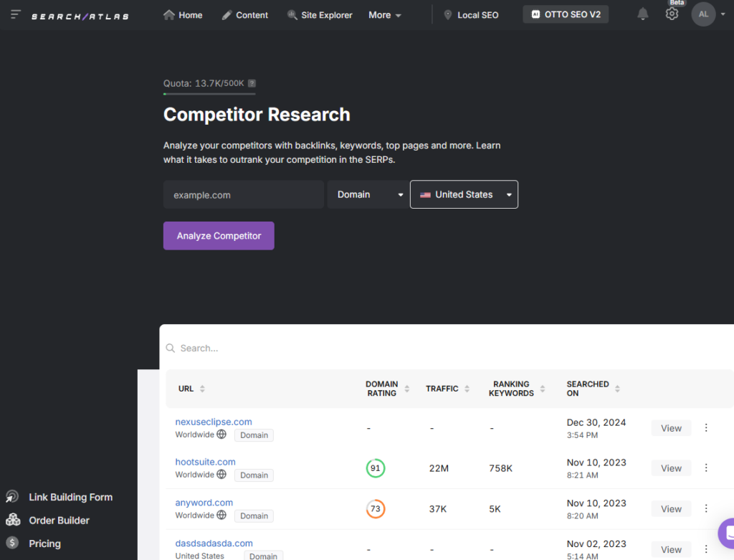Open the nexuseclipse.com link
The image size is (734, 560).
coord(214,422)
